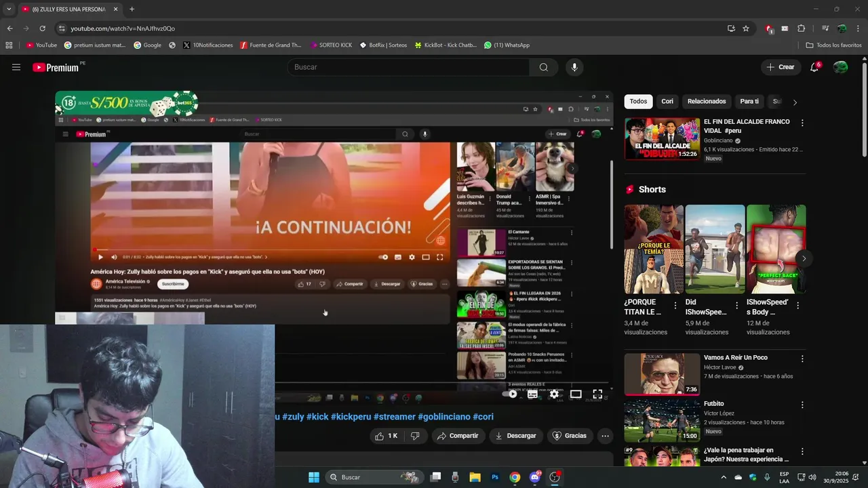
Task: Open Discord from the taskbar
Action: coord(534,477)
